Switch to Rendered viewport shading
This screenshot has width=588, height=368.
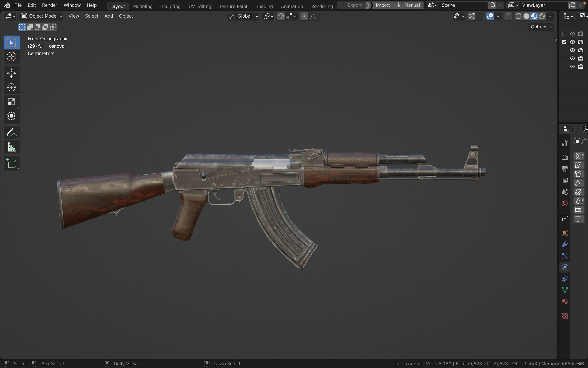(x=542, y=16)
